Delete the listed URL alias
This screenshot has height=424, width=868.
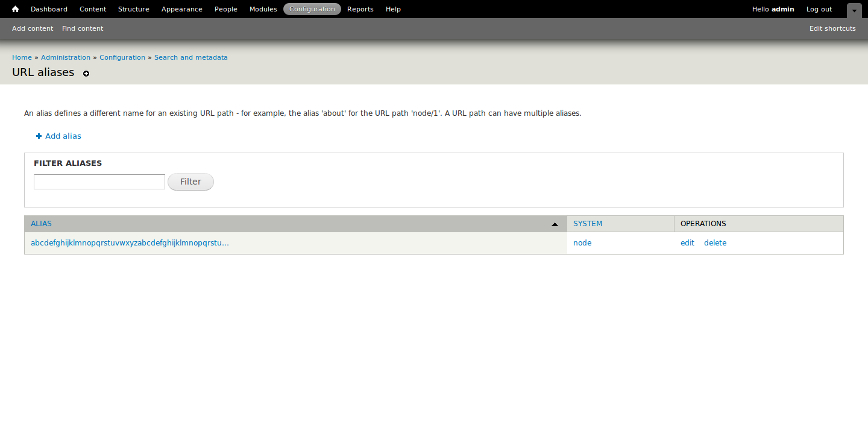[715, 242]
